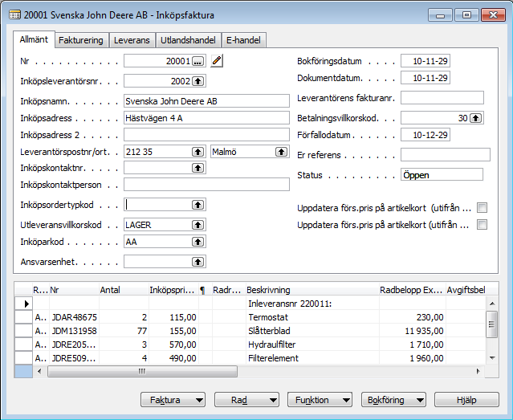Select the Filterelement description cell
The image size is (513, 420).
tap(313, 358)
